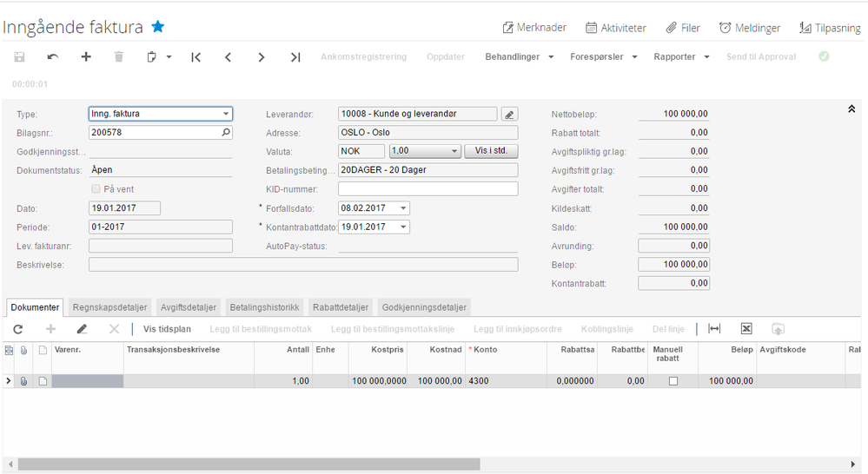Click the Beskrivelse input field
The image size is (868, 474).
[303, 265]
